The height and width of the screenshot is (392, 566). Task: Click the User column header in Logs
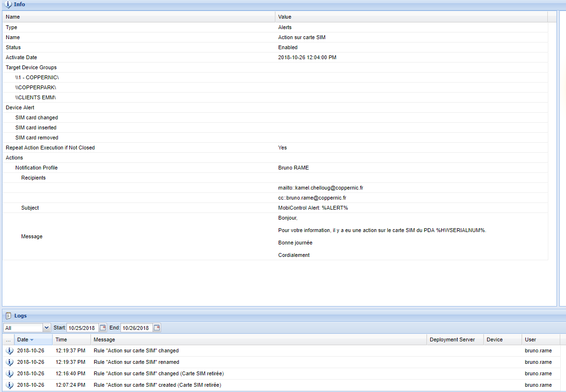tap(530, 339)
